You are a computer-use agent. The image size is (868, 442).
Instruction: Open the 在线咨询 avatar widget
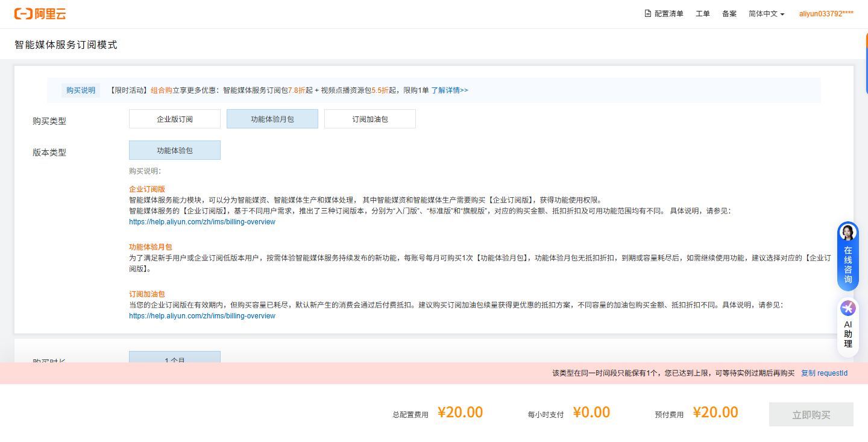click(x=848, y=233)
